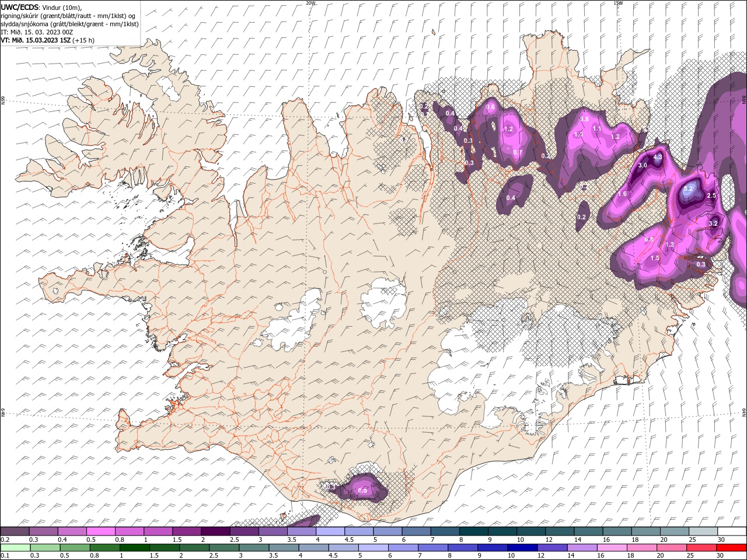Pick the bright pink upper-row swatch labeled 0.5
Viewport: 747px width, 560px height.
(x=100, y=531)
